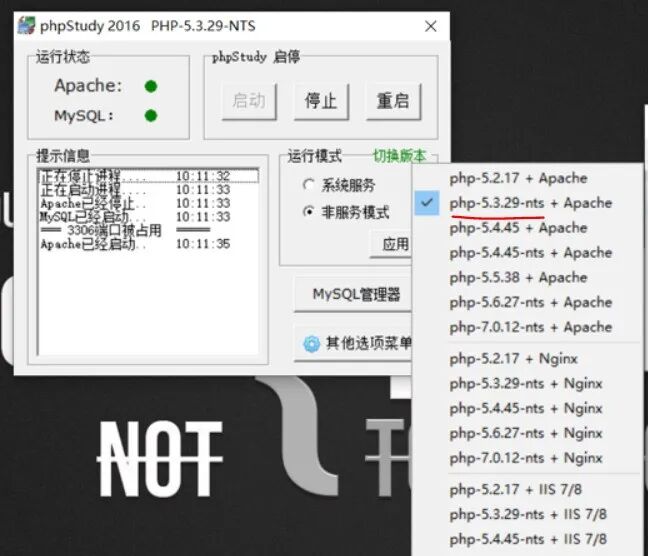
Task: Click the 应用 apply button
Action: click(x=391, y=244)
